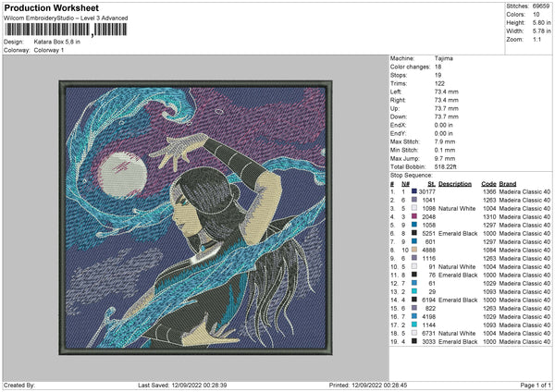This screenshot has width=555, height=392.
Task: Click the EndX value '0.00 in'
Action: pyautogui.click(x=443, y=125)
